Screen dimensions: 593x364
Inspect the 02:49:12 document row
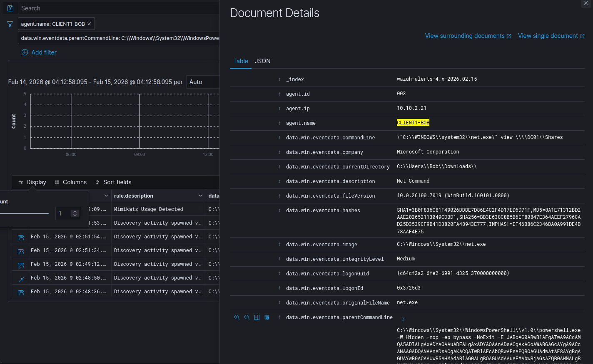(x=21, y=265)
